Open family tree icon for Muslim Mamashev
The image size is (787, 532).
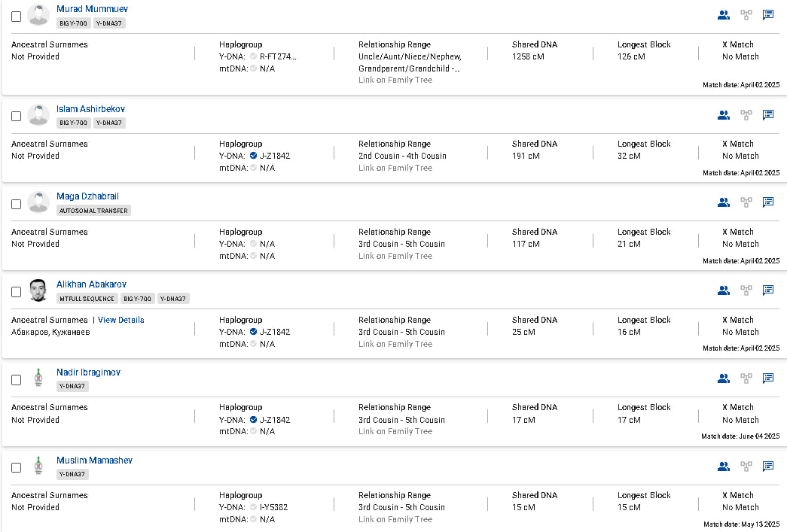coord(746,467)
